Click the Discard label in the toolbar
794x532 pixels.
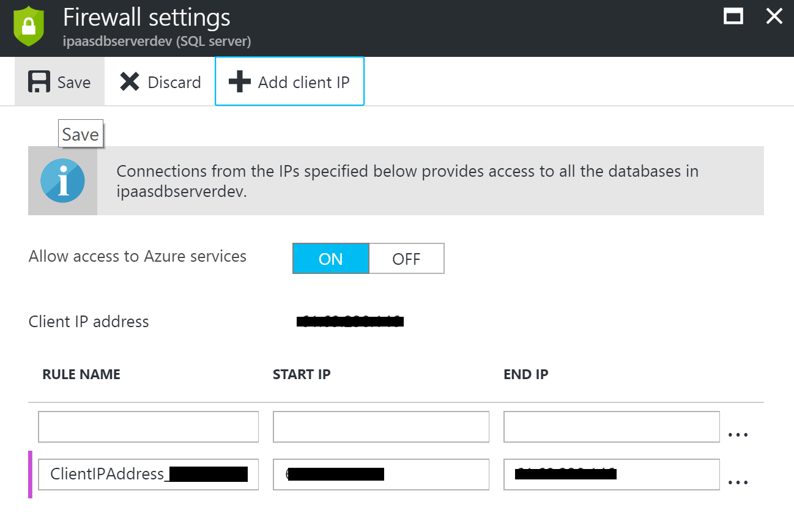pyautogui.click(x=174, y=83)
